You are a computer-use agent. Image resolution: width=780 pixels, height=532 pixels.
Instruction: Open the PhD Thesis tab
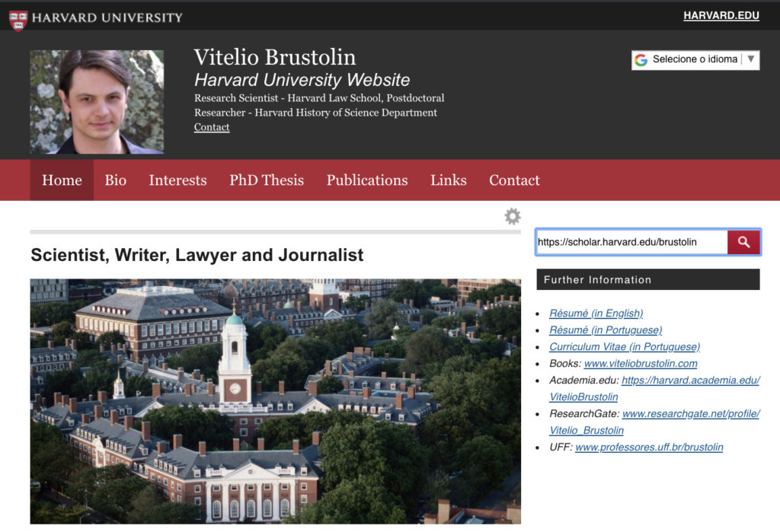click(x=267, y=180)
